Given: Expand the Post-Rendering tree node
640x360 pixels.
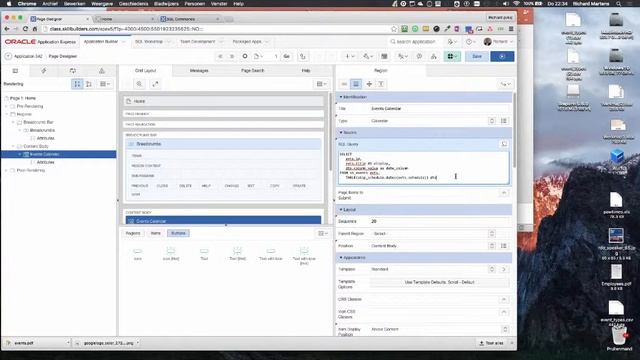Looking at the screenshot, I should pyautogui.click(x=6, y=170).
